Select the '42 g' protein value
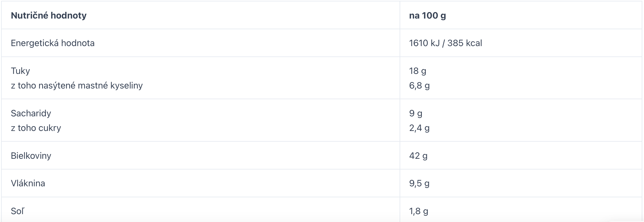Image resolution: width=644 pixels, height=222 pixels. coord(418,156)
